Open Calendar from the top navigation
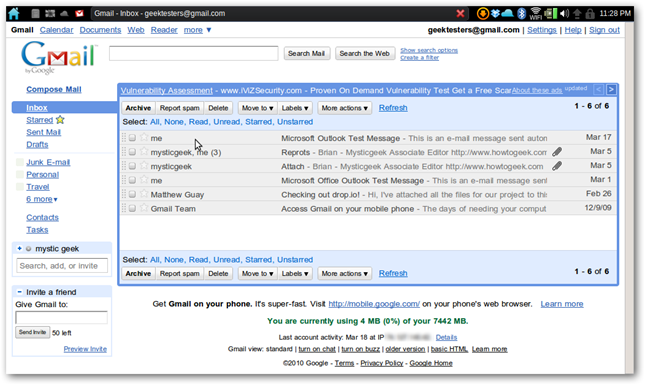 click(x=56, y=30)
